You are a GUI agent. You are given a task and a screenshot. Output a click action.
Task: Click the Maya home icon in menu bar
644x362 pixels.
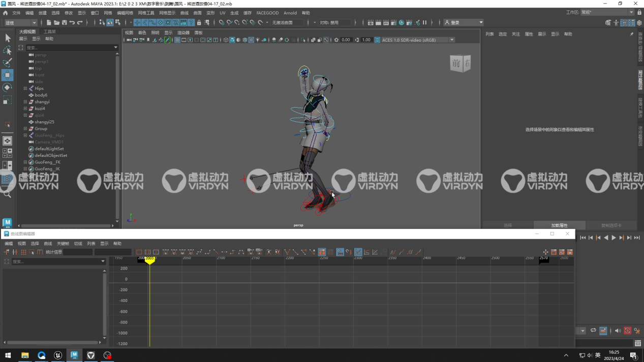pos(6,13)
